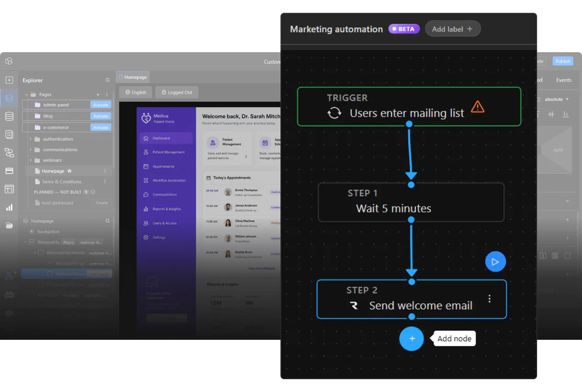Click Olivia Martinez appointment row
The height and width of the screenshot is (392, 582).
click(x=243, y=223)
